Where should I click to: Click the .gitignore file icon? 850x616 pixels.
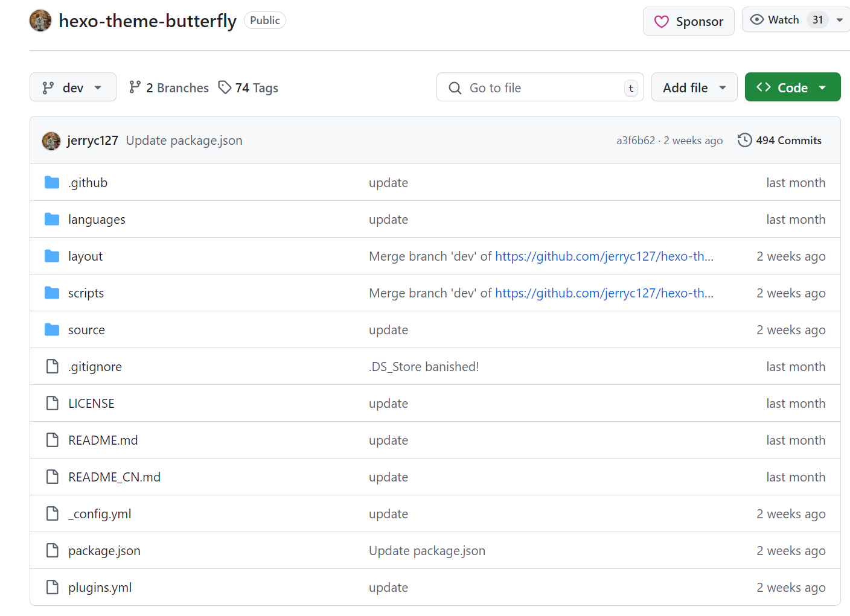(53, 366)
